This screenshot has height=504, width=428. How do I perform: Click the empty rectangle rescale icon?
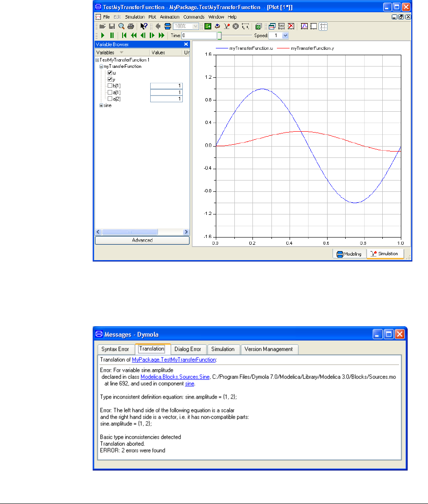(314, 26)
